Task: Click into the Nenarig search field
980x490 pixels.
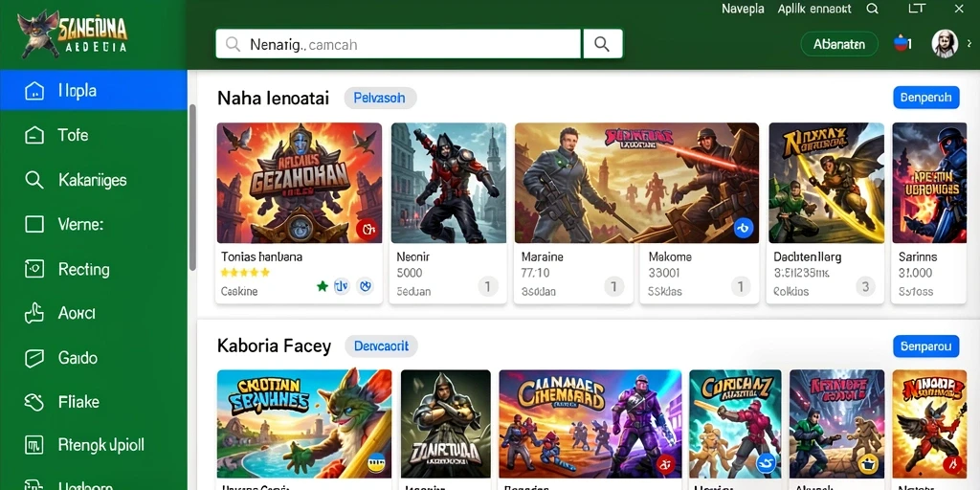Action: [x=398, y=44]
